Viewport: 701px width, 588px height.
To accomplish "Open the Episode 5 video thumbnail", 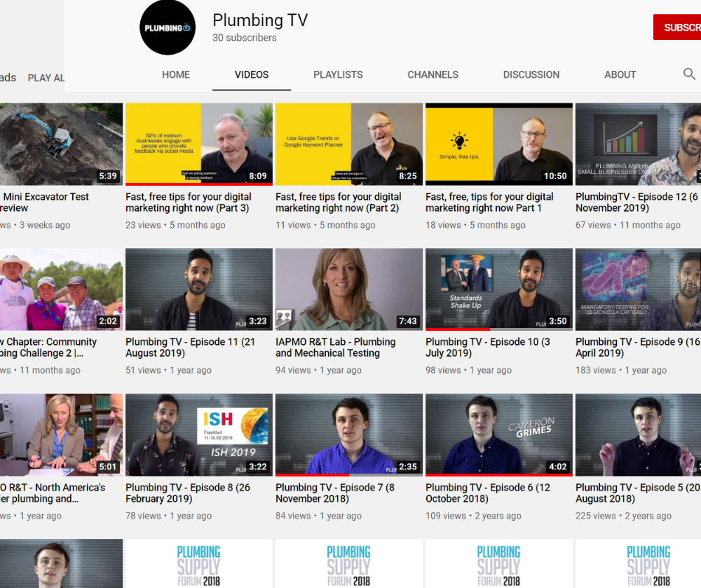I will click(x=638, y=435).
